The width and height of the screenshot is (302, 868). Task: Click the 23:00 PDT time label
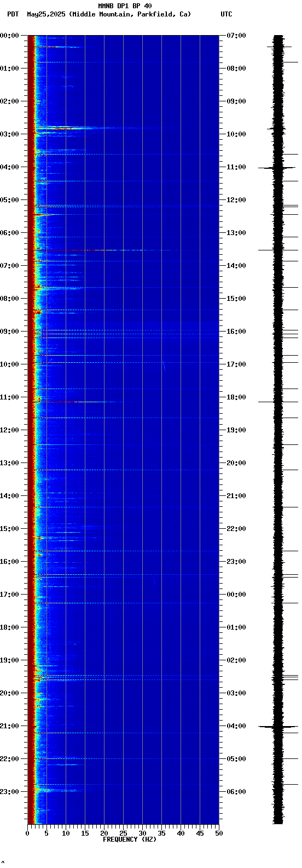click(10, 792)
